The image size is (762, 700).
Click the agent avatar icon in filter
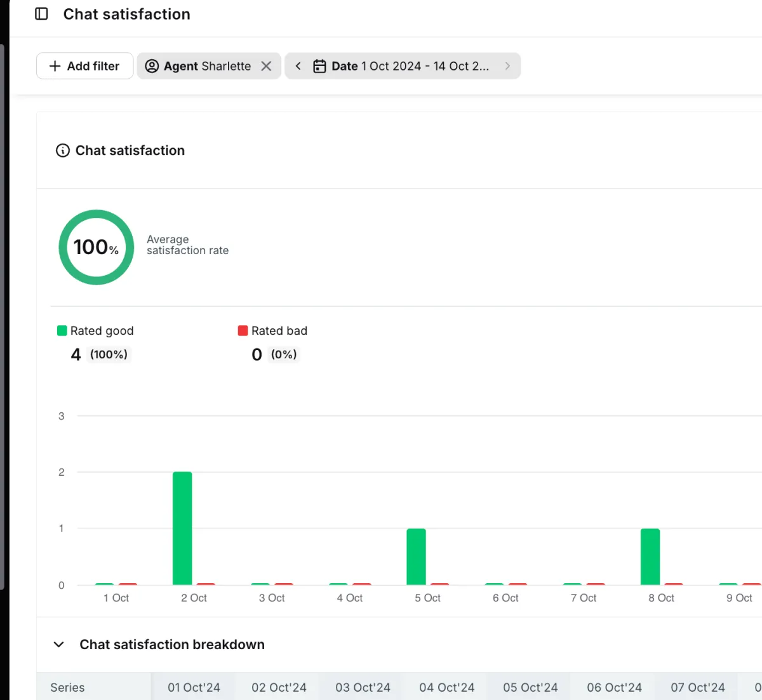(152, 66)
